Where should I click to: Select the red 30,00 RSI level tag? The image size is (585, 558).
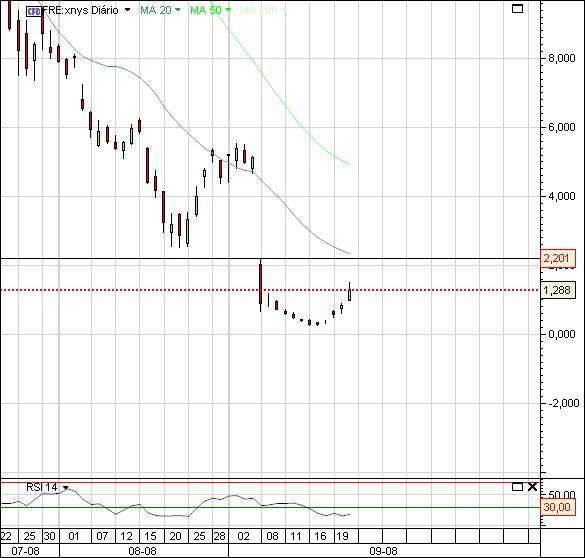tap(558, 507)
